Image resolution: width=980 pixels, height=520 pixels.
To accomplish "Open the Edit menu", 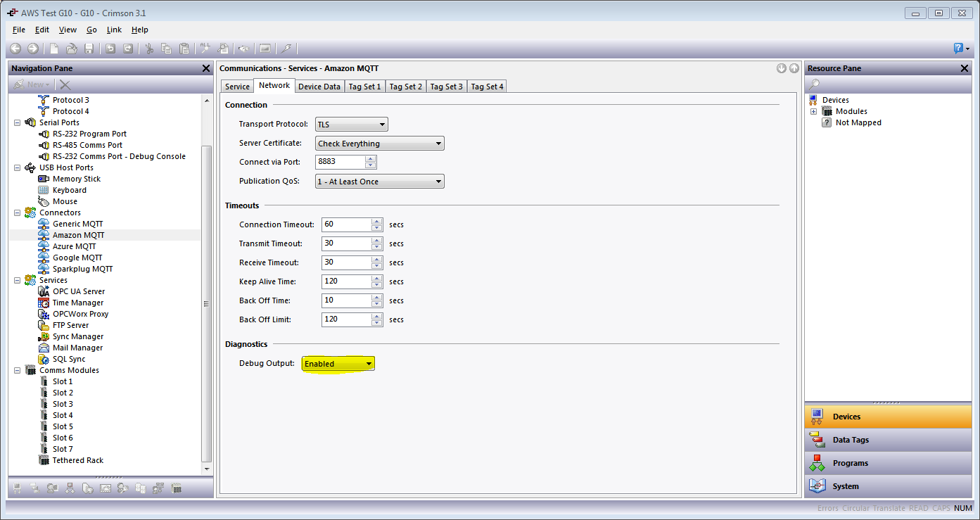I will 42,30.
